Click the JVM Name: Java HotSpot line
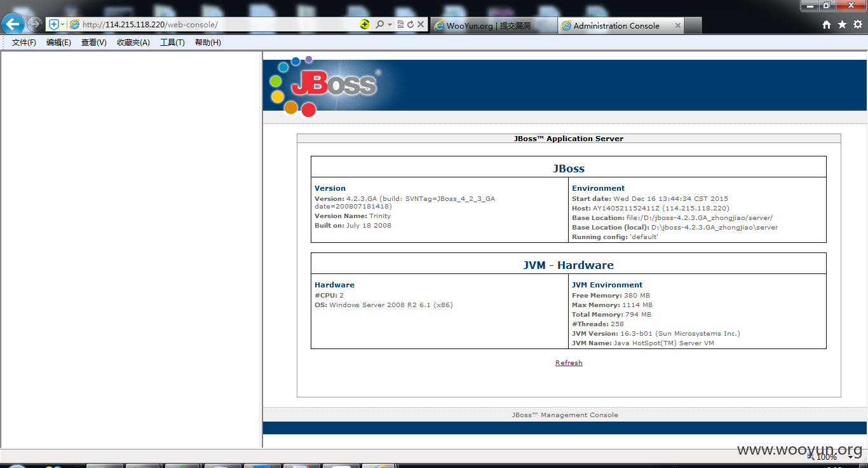 643,343
